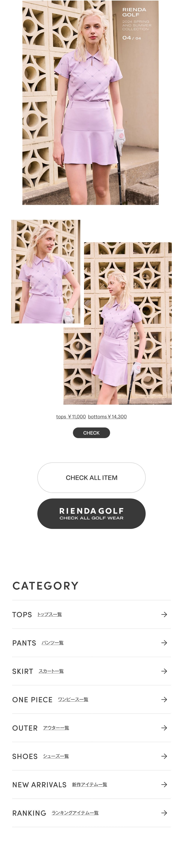Viewport: 183px width, 868px height.
Task: Open the bottoms ¥14,300 price link
Action: 107,417
